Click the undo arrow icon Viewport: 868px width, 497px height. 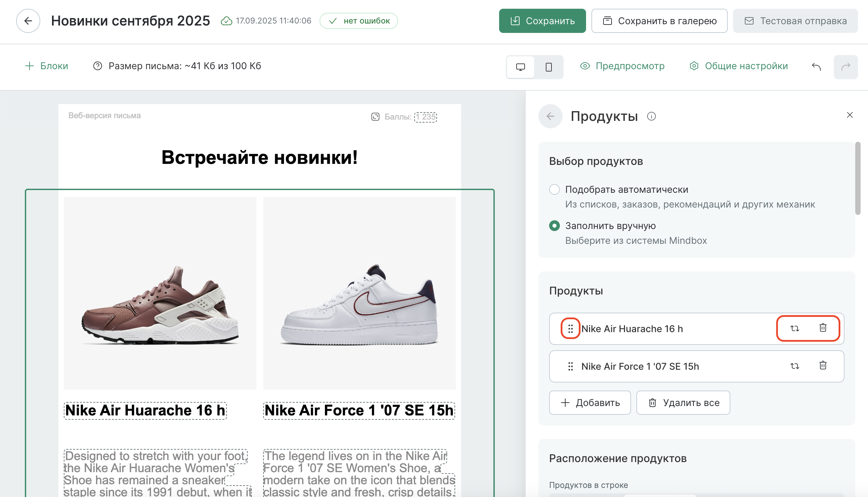(816, 66)
